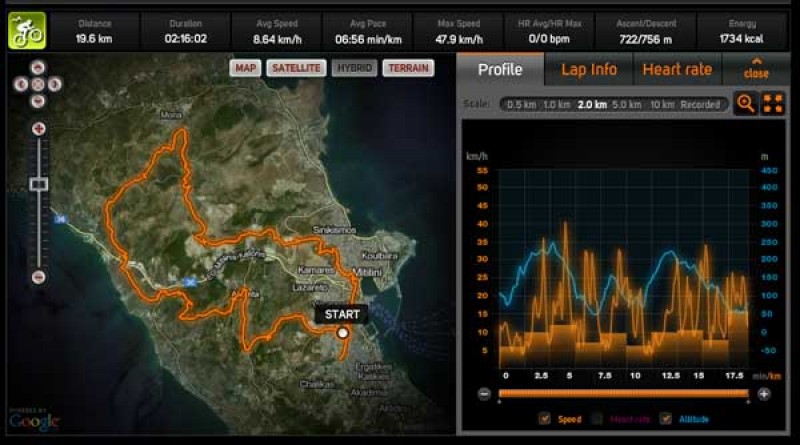Click the Koulbara label on the map
The image size is (800, 445).
click(380, 256)
